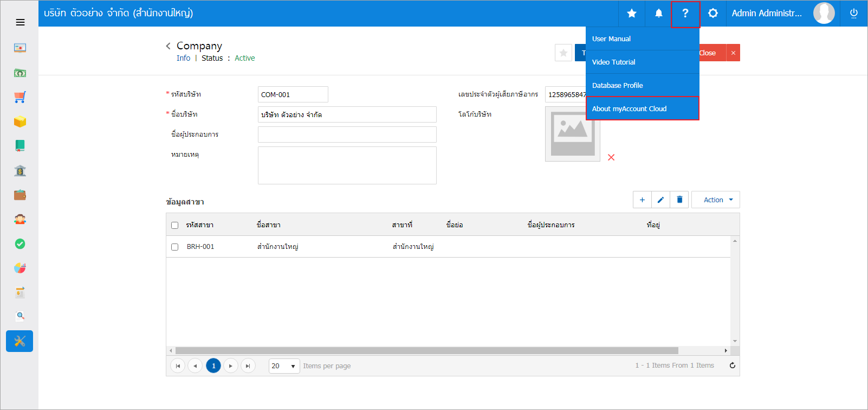The width and height of the screenshot is (868, 410).
Task: Select page 1 in pagination
Action: 213,366
